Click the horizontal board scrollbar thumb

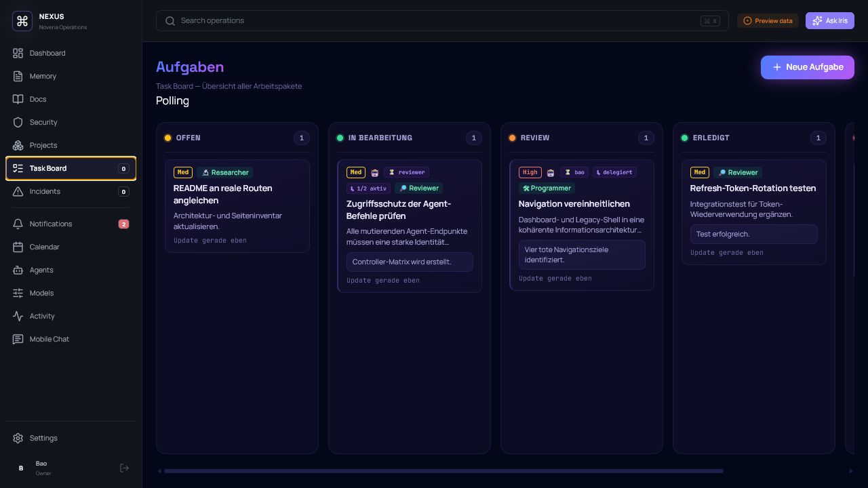pos(443,471)
